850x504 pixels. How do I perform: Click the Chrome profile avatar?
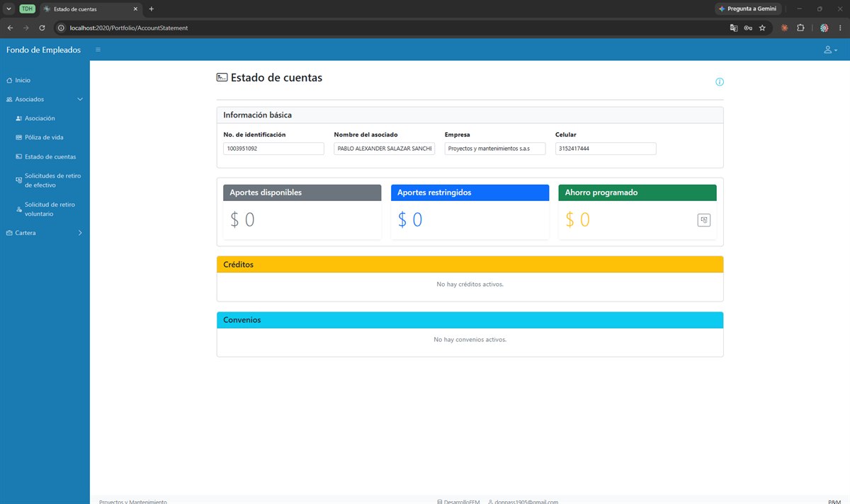tap(824, 28)
